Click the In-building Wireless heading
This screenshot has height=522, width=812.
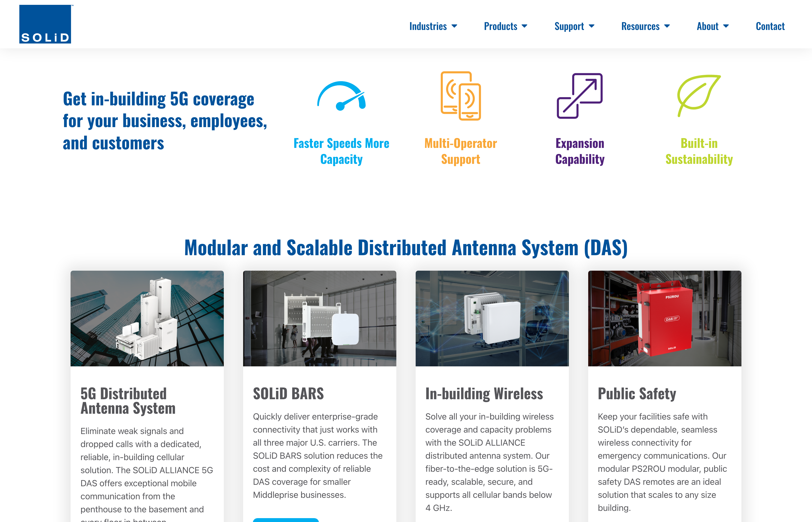pos(484,393)
